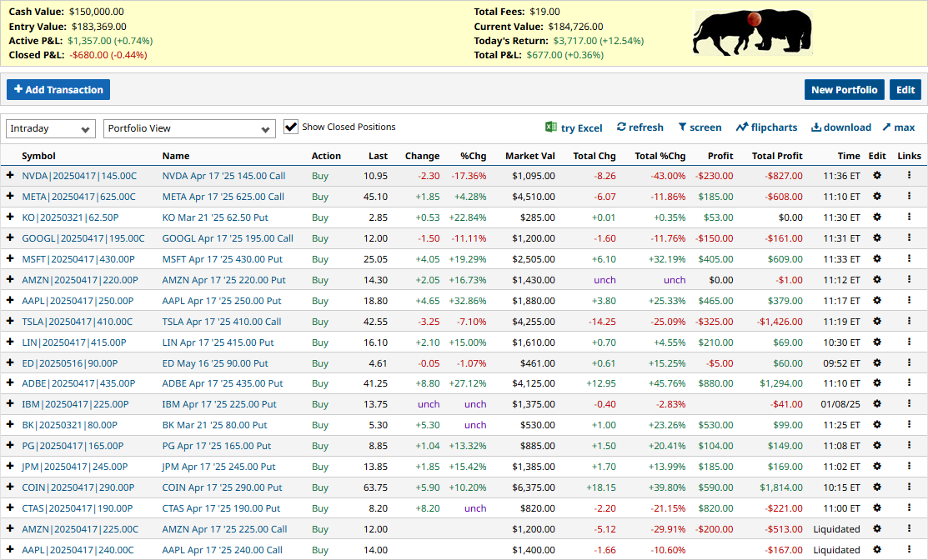This screenshot has height=560, width=928.
Task: Open links menu for AMZN 225.00C row
Action: [x=909, y=528]
